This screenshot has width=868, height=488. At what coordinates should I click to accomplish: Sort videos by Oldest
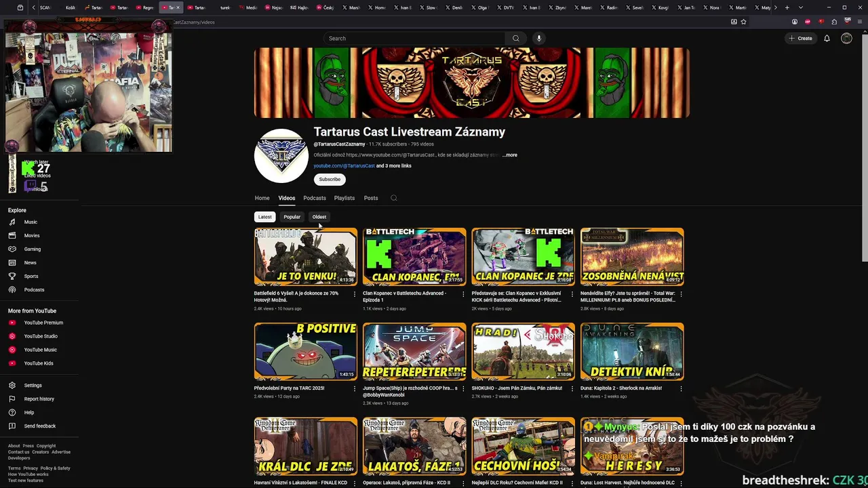click(319, 217)
